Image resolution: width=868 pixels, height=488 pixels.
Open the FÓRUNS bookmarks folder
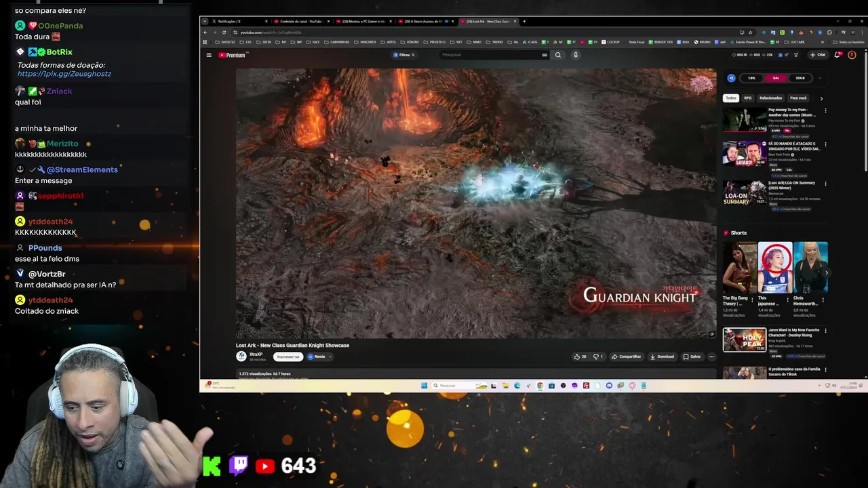[410, 42]
